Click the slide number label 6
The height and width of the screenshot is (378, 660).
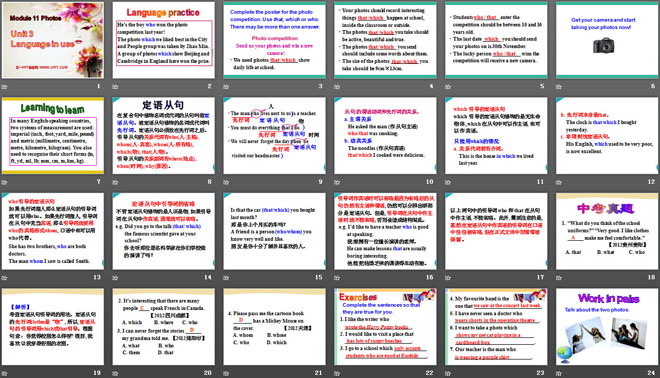[x=653, y=86]
